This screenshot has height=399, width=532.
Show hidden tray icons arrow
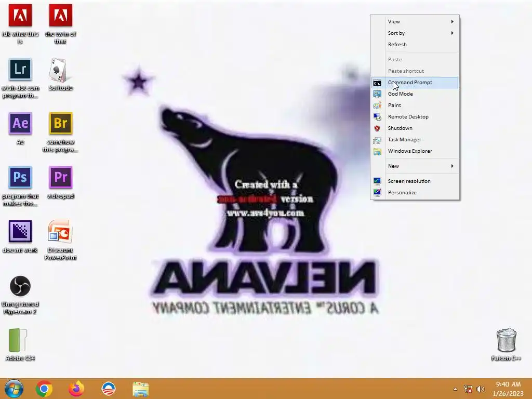click(x=455, y=389)
